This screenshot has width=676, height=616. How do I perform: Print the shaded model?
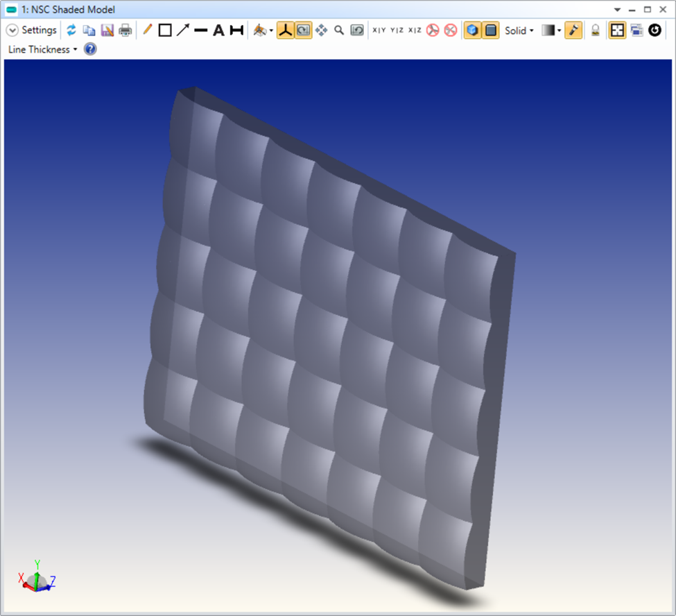tap(125, 30)
